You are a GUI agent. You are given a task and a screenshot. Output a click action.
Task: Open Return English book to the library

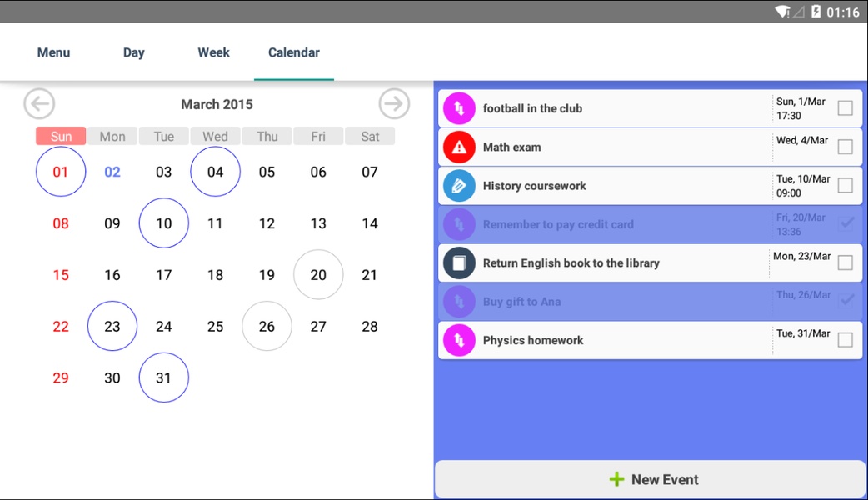pyautogui.click(x=651, y=263)
